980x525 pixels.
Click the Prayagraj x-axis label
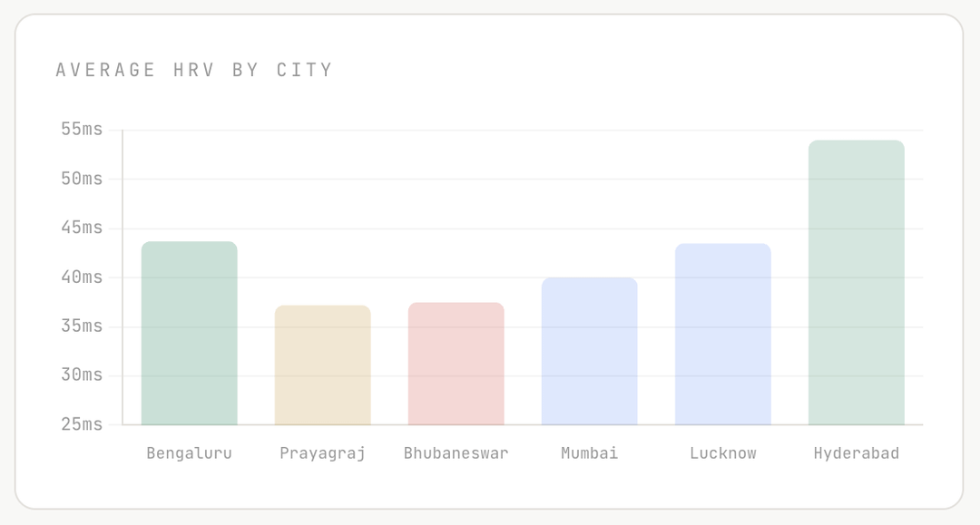click(322, 453)
